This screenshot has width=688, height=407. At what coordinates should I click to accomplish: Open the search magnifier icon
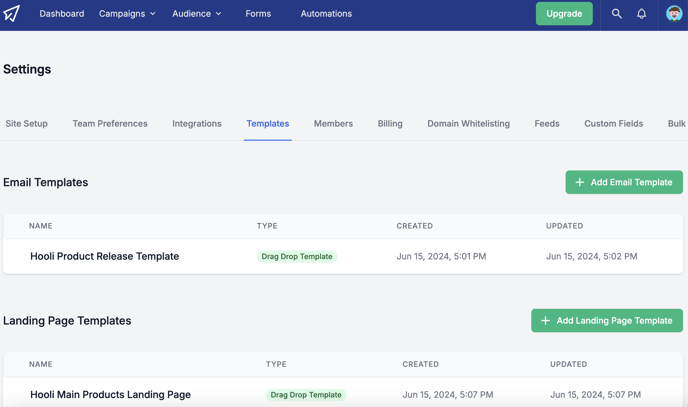616,14
